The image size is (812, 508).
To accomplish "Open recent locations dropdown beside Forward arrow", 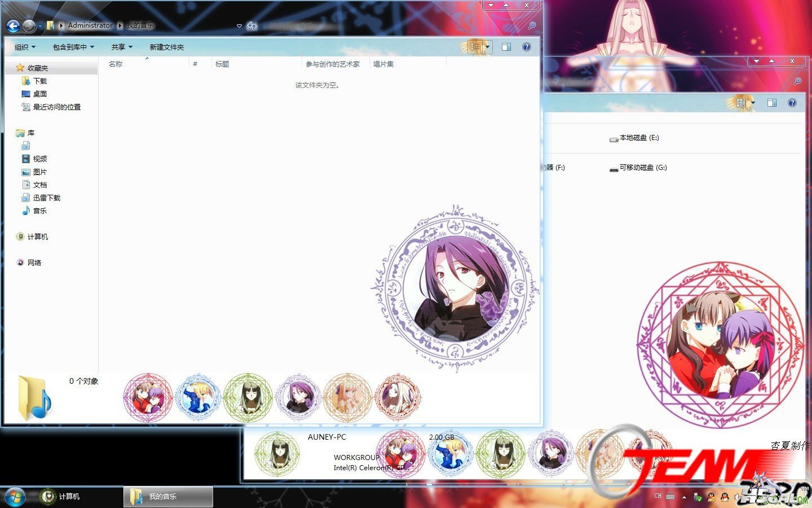I will coord(40,26).
